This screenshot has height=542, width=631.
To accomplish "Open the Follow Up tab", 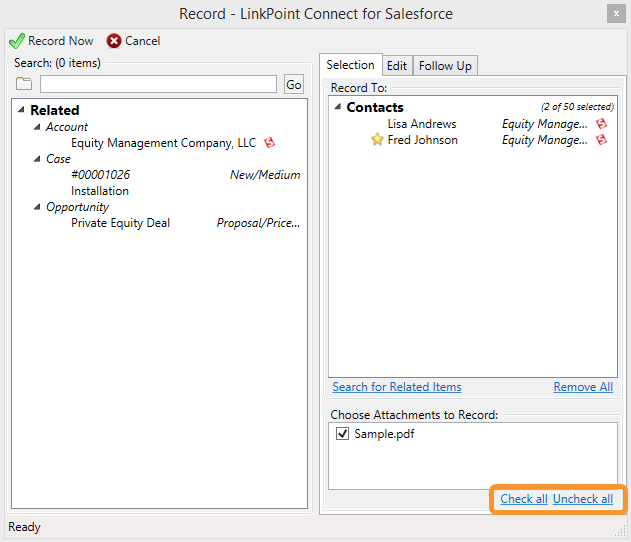I will (x=445, y=66).
